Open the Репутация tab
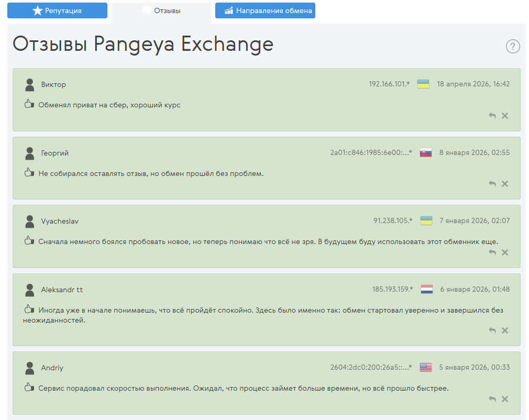529x420 pixels. [57, 10]
